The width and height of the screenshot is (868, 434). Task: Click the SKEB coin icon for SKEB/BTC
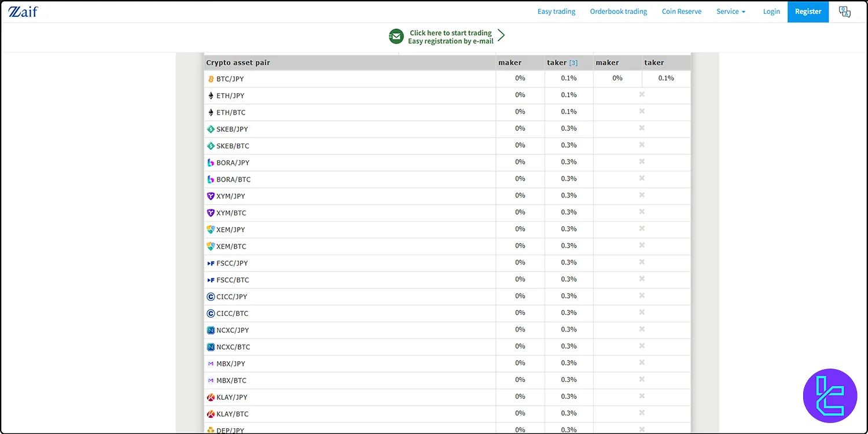pyautogui.click(x=211, y=146)
